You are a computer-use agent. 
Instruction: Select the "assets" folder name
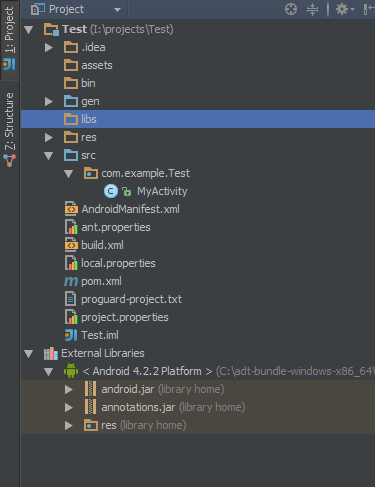click(97, 66)
